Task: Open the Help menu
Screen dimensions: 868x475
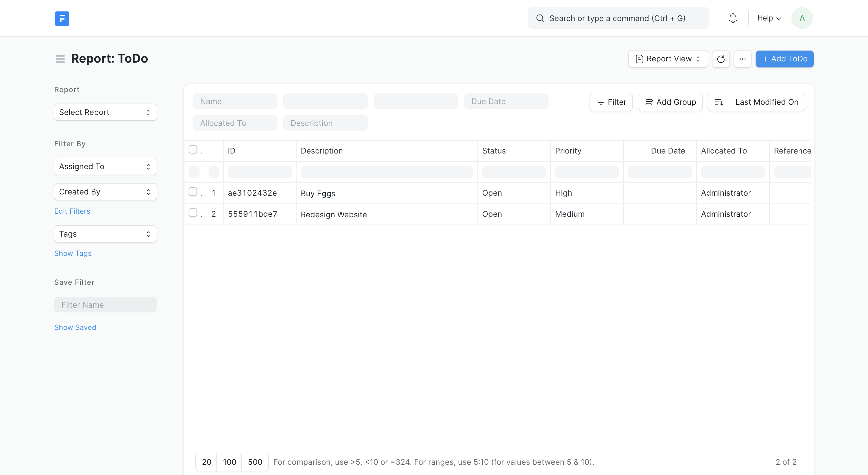Action: [x=768, y=18]
